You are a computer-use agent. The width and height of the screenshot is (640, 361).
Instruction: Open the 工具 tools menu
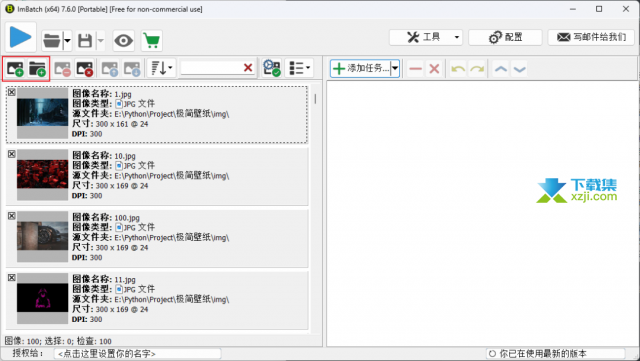point(426,37)
